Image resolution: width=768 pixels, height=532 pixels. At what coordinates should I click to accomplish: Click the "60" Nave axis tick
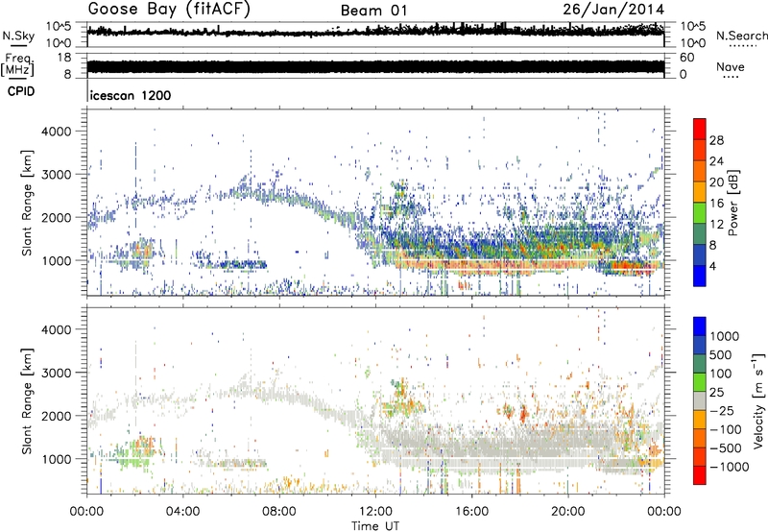(x=686, y=58)
